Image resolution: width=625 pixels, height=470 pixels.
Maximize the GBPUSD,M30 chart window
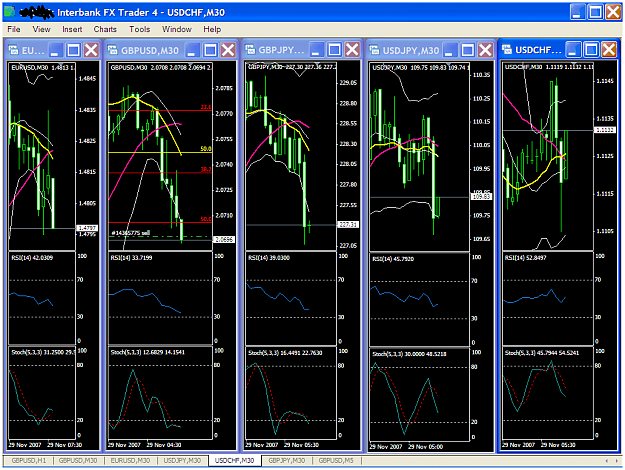pos(210,50)
